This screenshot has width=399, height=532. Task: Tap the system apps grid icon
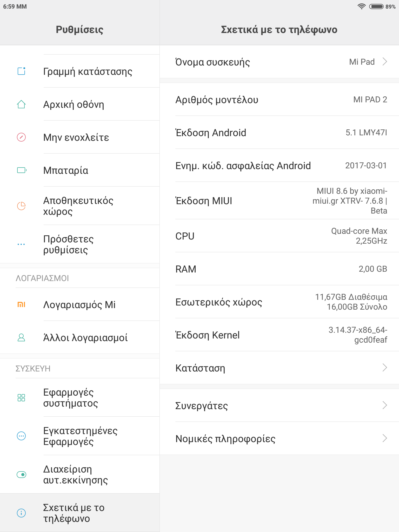pos(21,398)
